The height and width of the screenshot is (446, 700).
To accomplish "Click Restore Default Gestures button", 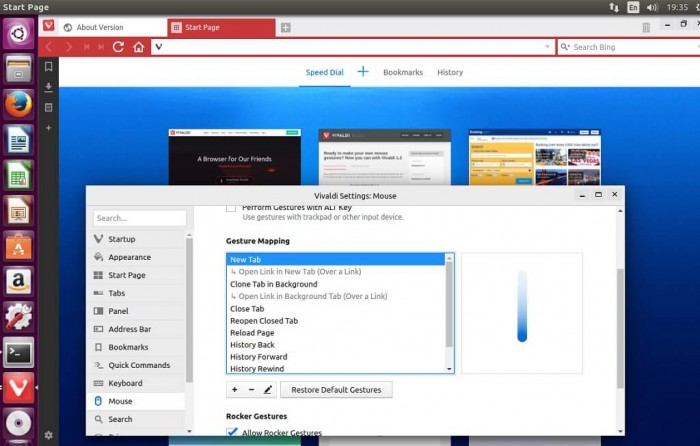I will (x=336, y=390).
